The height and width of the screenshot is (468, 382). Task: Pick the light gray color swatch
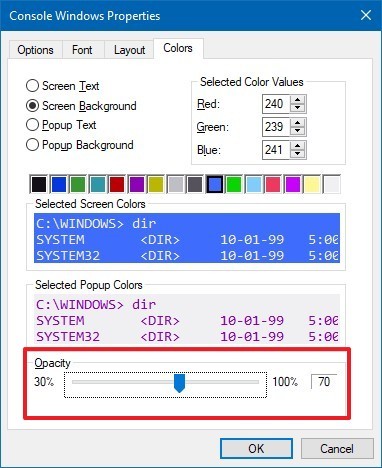(176, 184)
